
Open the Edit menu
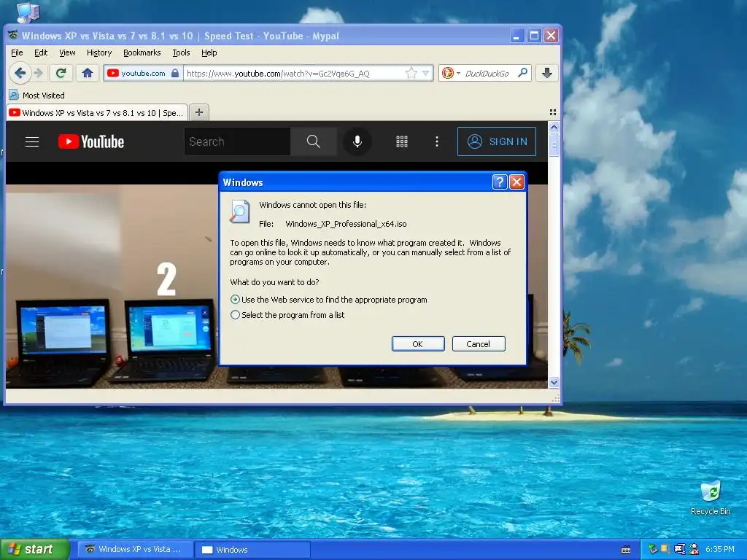[41, 52]
